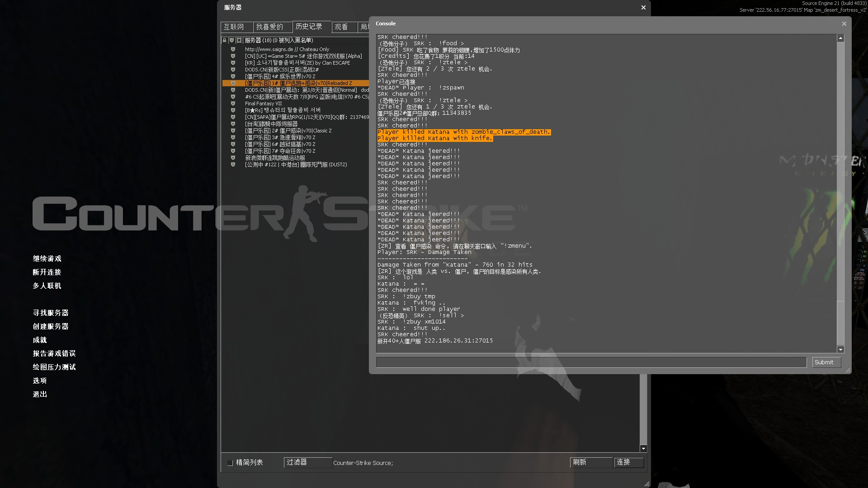Screen dimensions: 868x488
Task: Click 退出 in the main menu
Action: 40,394
